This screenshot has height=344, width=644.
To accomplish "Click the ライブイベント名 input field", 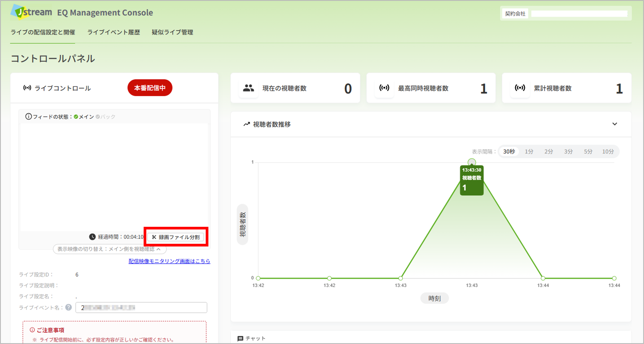I will click(x=141, y=308).
